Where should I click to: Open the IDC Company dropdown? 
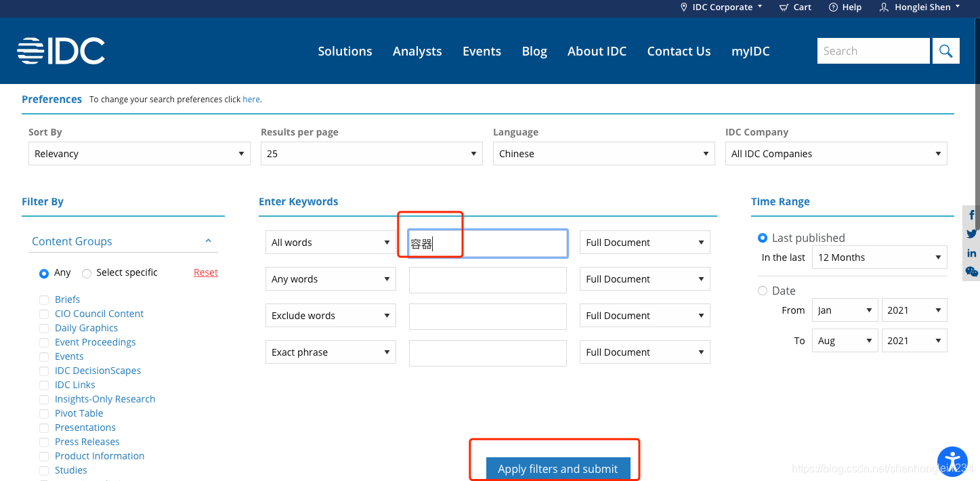[836, 154]
